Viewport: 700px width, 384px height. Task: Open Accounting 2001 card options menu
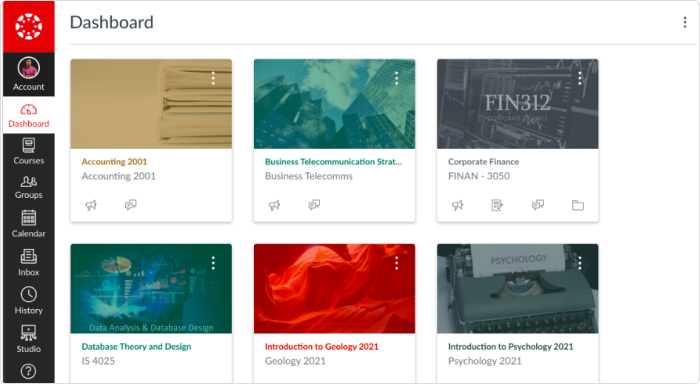click(x=213, y=78)
